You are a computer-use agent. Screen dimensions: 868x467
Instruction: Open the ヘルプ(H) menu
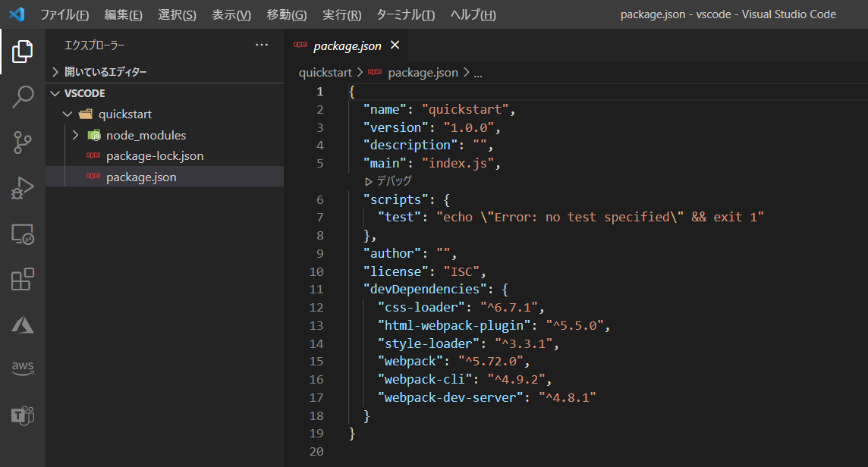473,14
